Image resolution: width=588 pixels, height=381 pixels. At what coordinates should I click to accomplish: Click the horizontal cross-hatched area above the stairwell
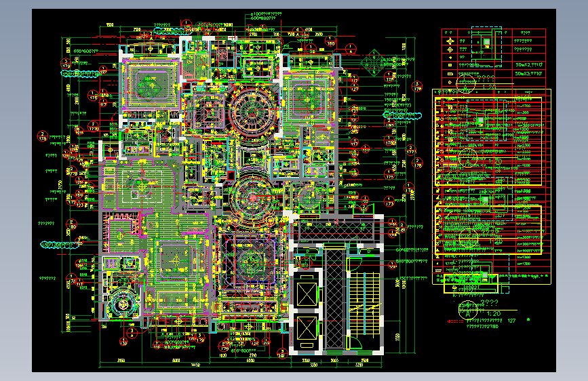tap(336, 230)
